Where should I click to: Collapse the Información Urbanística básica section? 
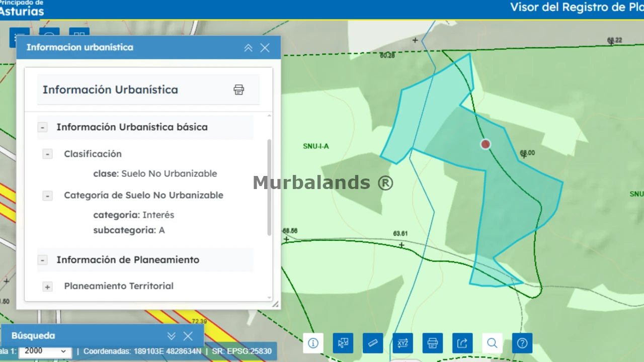click(43, 128)
